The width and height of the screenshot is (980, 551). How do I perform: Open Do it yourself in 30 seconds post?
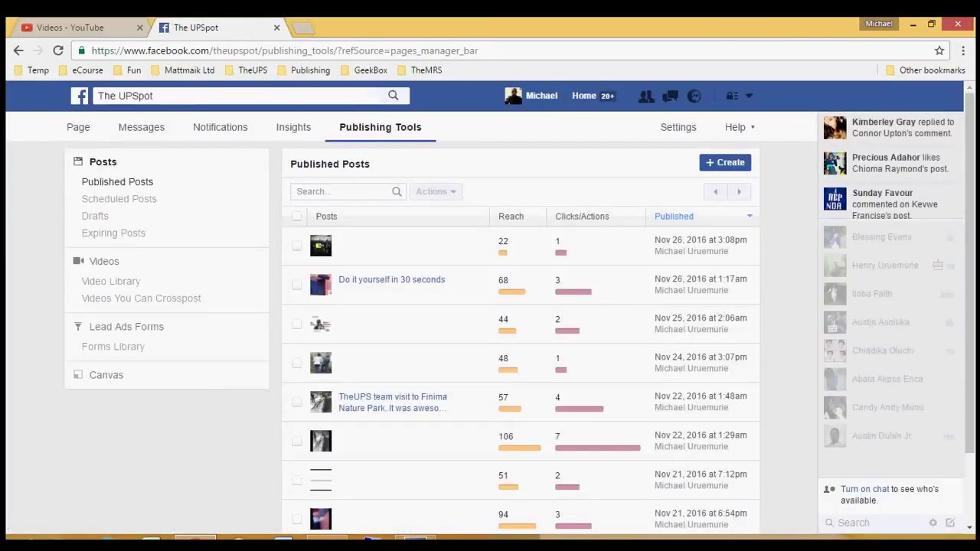point(392,279)
